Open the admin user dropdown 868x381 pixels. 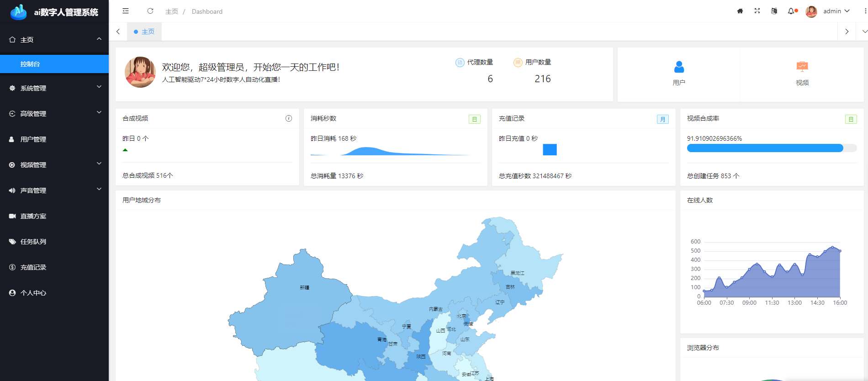[836, 11]
